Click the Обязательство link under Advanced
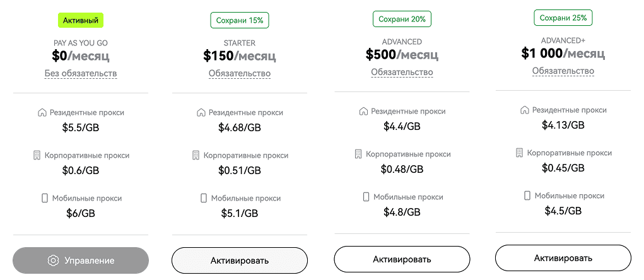Screen dimensions: 644x280 pyautogui.click(x=402, y=73)
